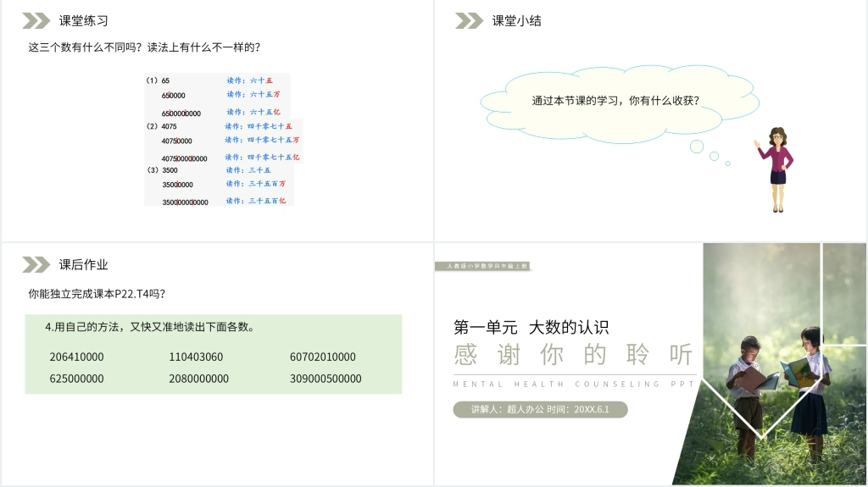Select the thought cloud bubble shape
Image resolution: width=868 pixels, height=487 pixels.
point(616,101)
